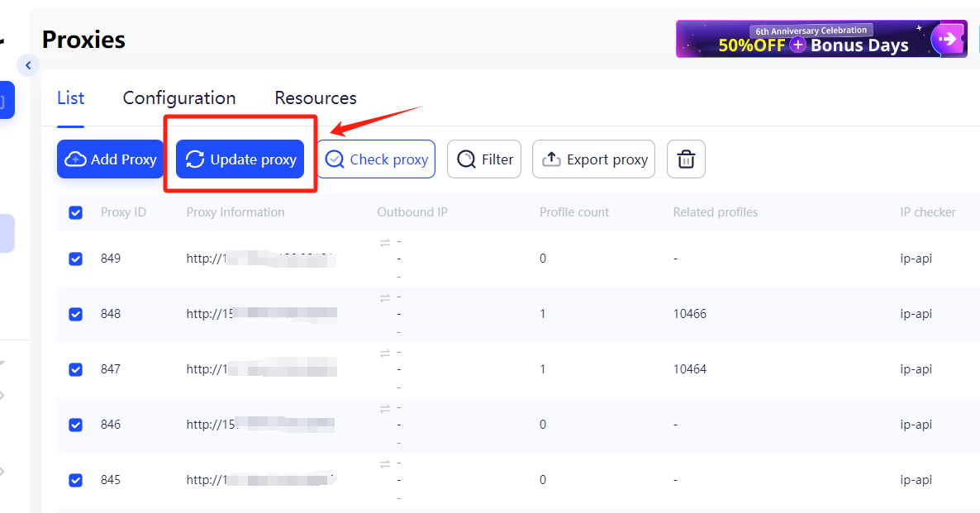This screenshot has width=980, height=513.
Task: Uncheck proxy 845's row checkbox
Action: tap(75, 479)
